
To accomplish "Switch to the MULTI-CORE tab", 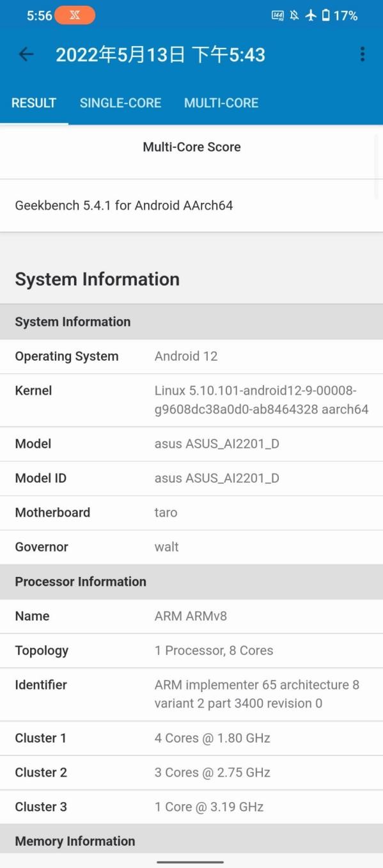I will [x=221, y=103].
